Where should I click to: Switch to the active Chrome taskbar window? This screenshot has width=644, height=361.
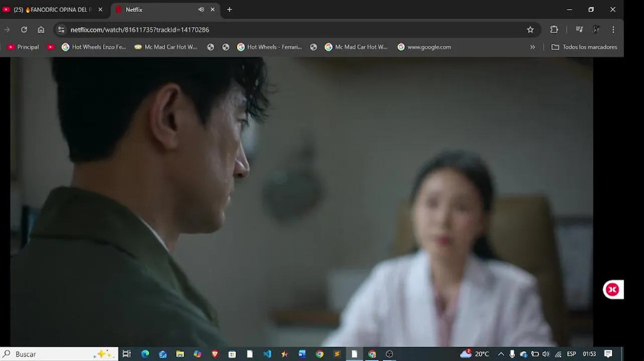372,354
